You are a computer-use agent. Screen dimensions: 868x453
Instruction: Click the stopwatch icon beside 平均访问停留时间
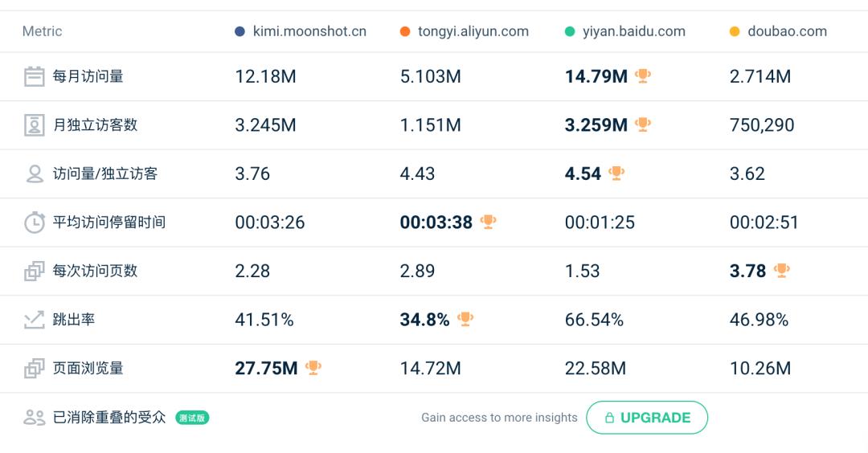[34, 222]
